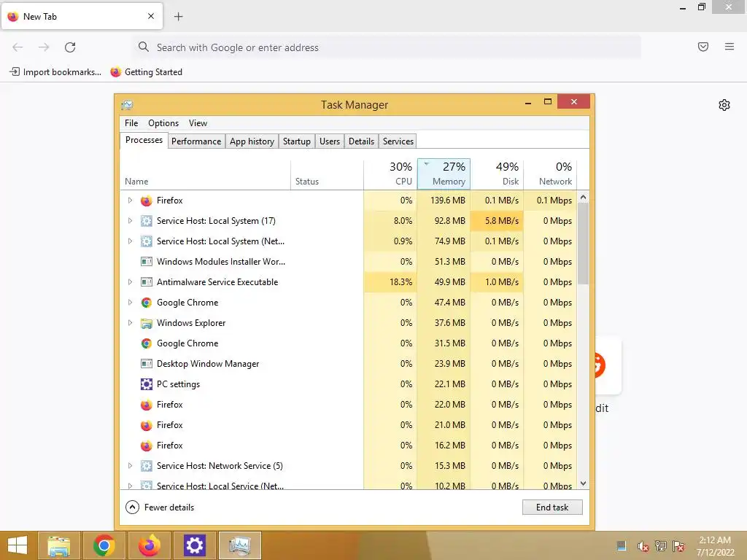The width and height of the screenshot is (747, 560).
Task: Click the network tray icon
Action: click(x=661, y=546)
